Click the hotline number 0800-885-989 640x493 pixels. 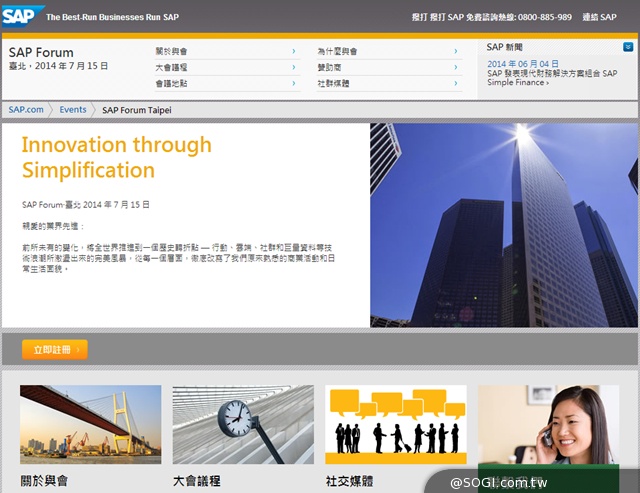point(545,17)
